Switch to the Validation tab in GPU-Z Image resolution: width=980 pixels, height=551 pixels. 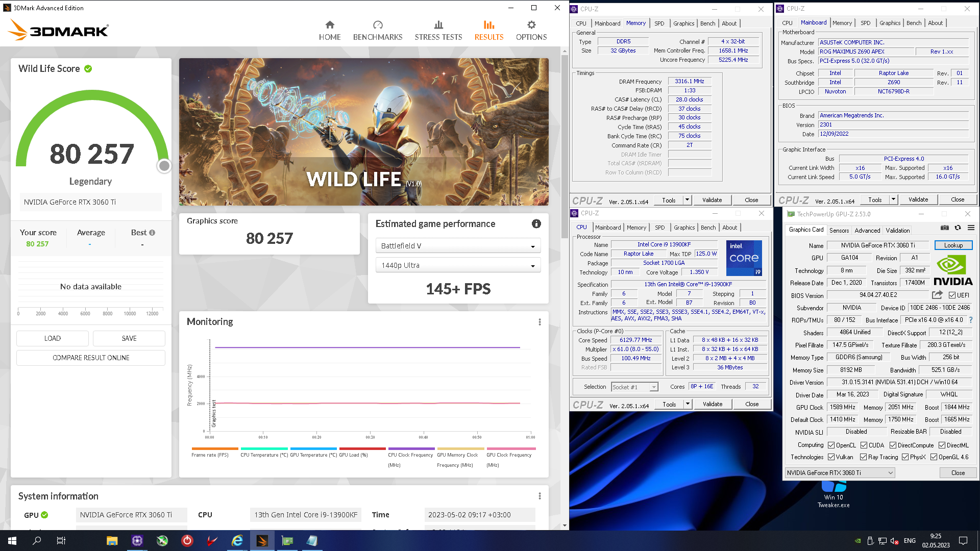(898, 231)
